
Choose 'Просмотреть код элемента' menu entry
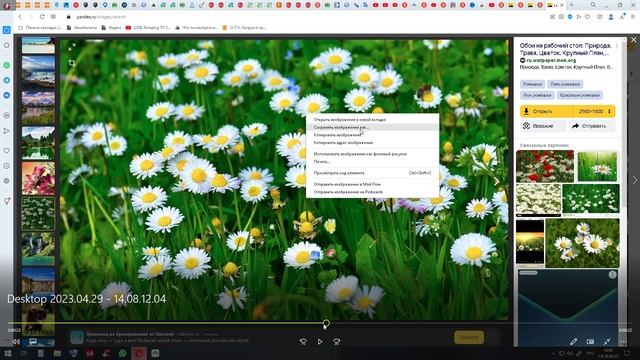(372, 173)
